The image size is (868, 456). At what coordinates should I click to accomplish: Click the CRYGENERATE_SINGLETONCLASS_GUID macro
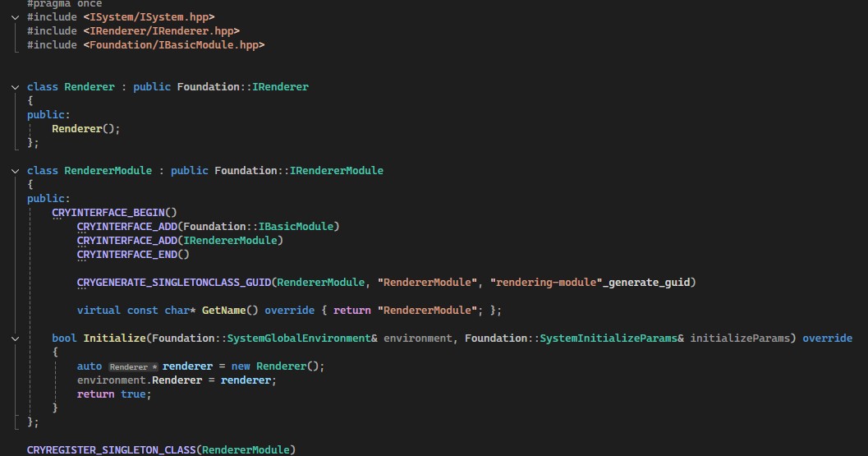(x=173, y=283)
